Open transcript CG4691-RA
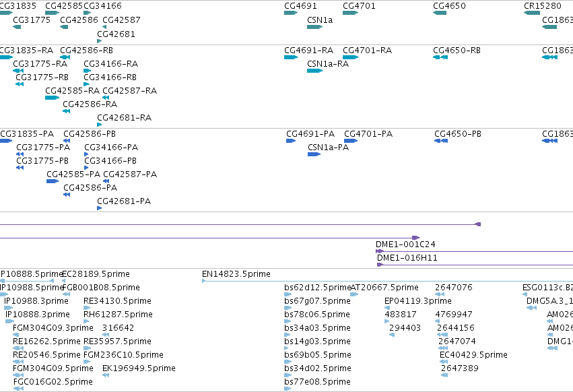The height and width of the screenshot is (392, 573). click(x=309, y=50)
